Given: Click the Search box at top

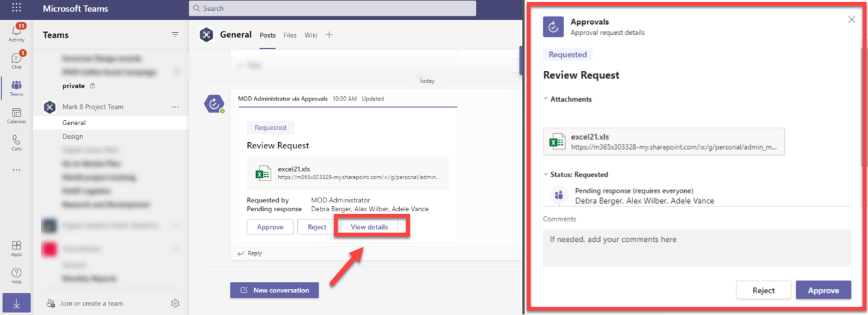Looking at the screenshot, I should point(332,8).
